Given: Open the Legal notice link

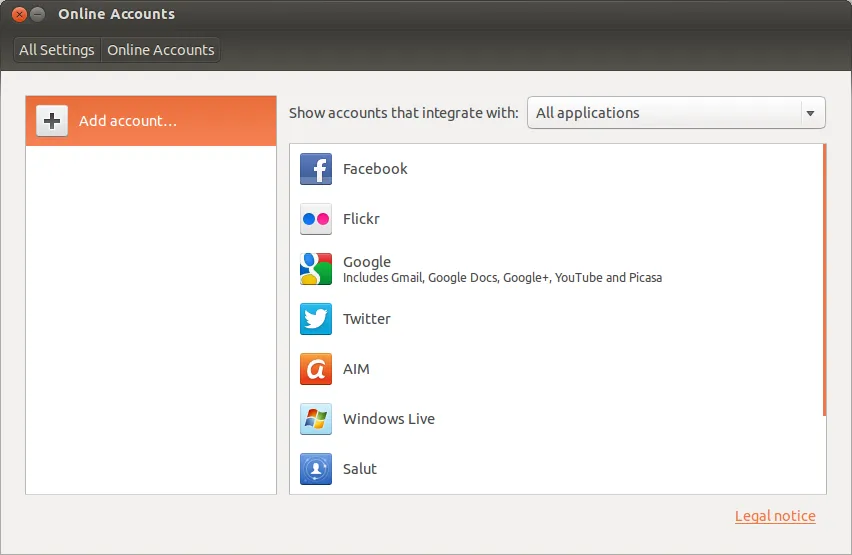Looking at the screenshot, I should [775, 516].
